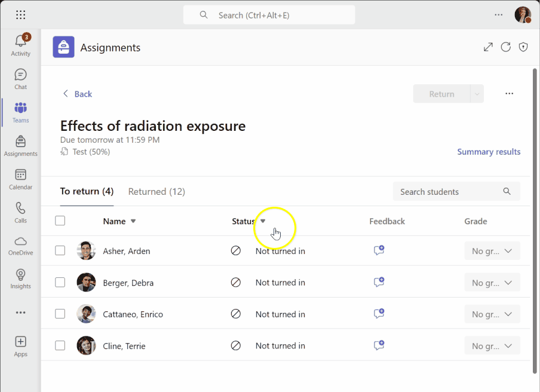Screen dimensions: 540x392
Task: Sort by Status column arrow
Action: (x=263, y=221)
